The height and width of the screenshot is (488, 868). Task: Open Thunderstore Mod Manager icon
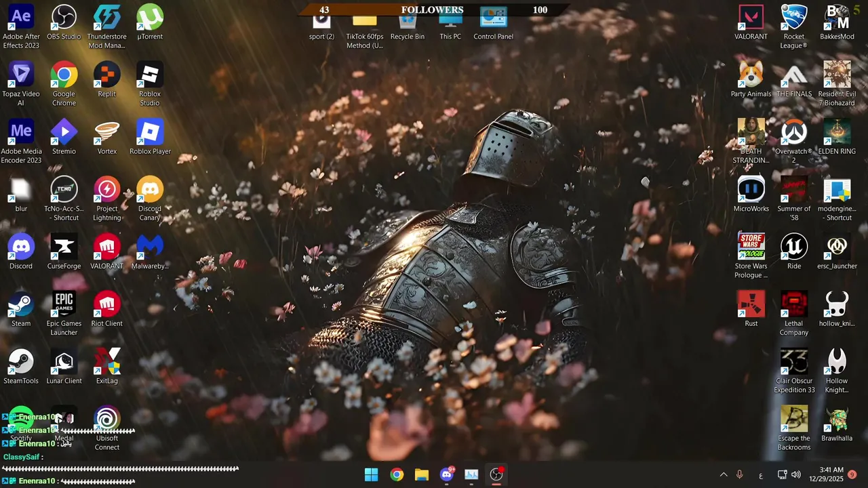pyautogui.click(x=106, y=27)
